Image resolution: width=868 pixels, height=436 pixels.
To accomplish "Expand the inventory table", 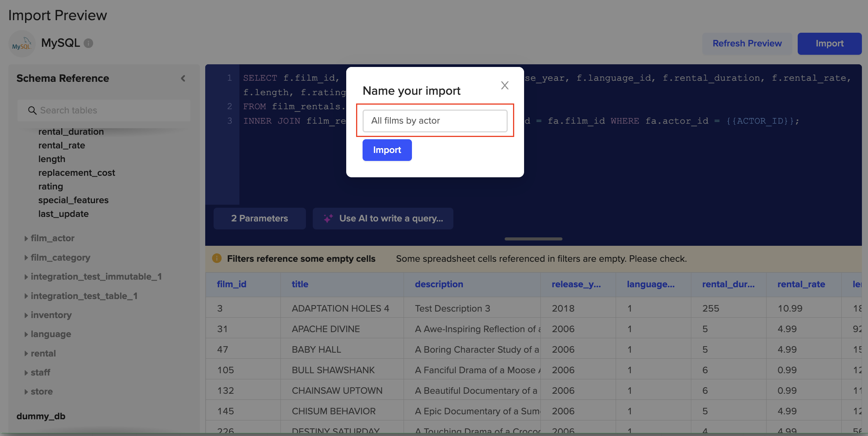I will (26, 315).
